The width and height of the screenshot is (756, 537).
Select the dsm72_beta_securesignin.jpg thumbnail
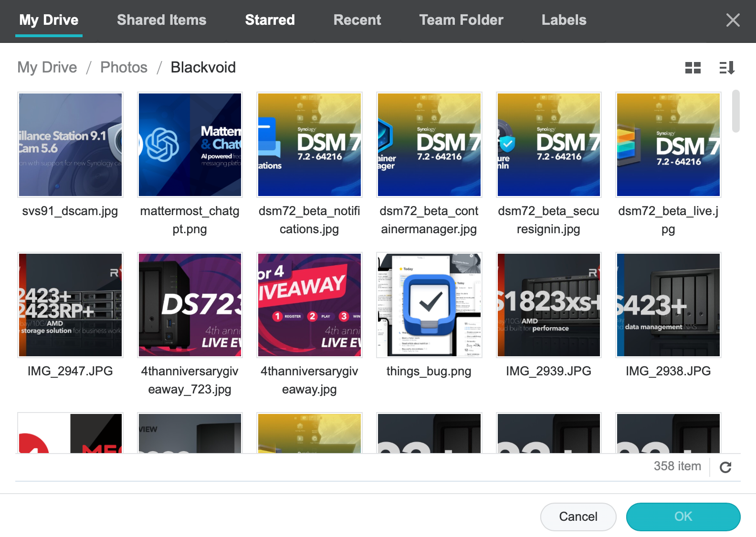(549, 145)
